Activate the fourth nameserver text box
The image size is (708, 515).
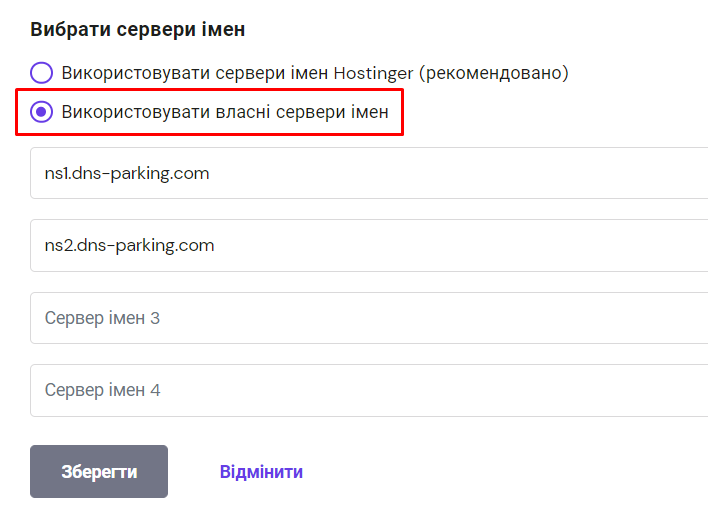point(368,390)
